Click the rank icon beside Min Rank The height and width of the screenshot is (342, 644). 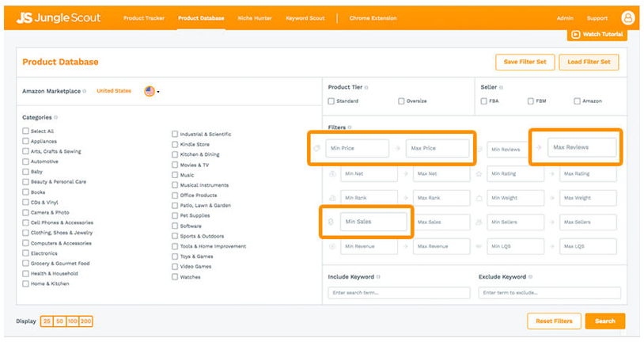(x=332, y=198)
